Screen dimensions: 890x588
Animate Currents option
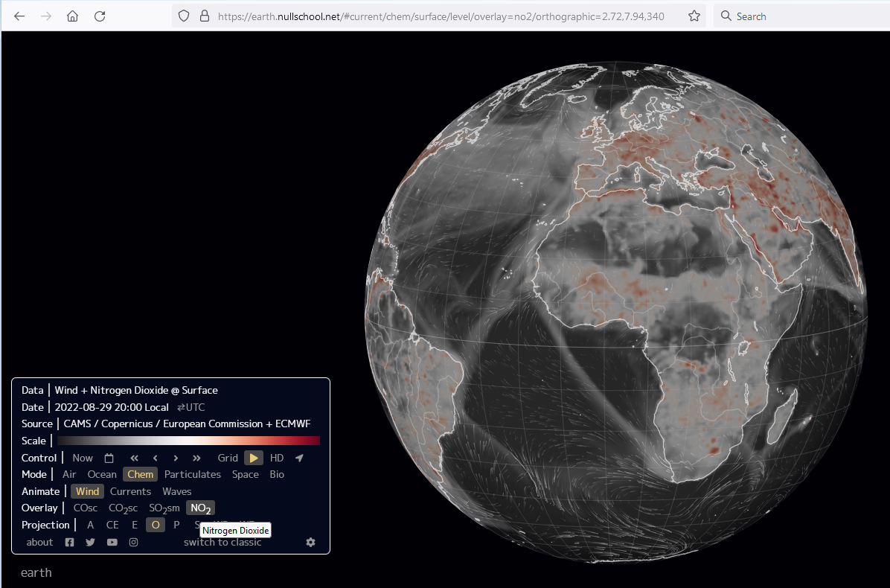tap(130, 491)
